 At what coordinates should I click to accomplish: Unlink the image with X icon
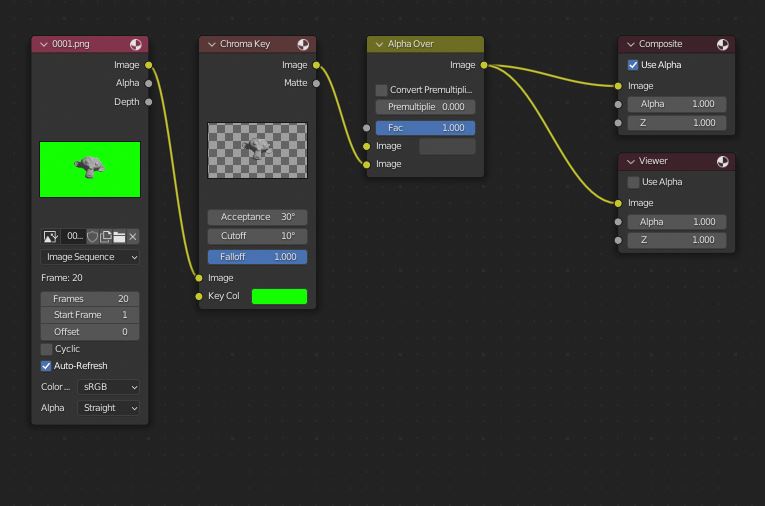click(x=133, y=237)
